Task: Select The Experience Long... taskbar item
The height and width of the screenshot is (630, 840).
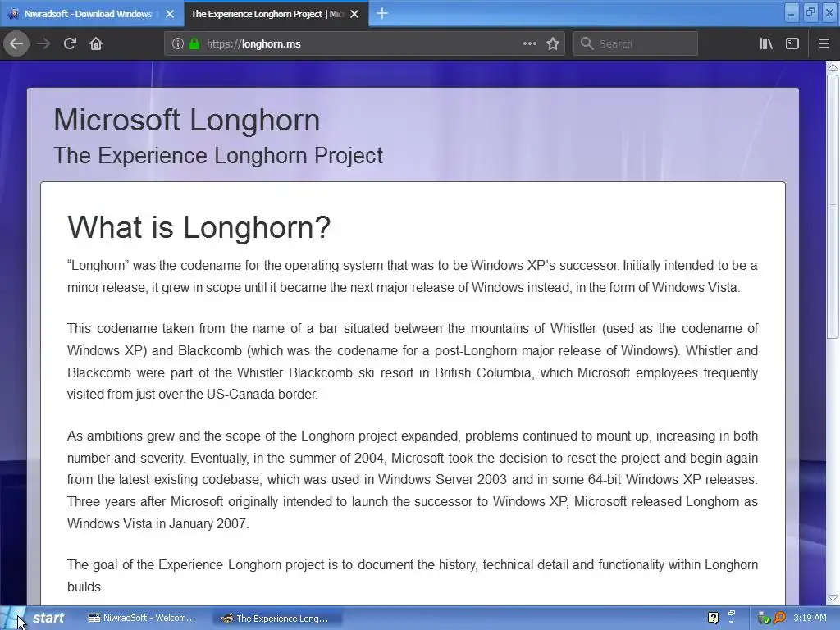Action: tap(276, 619)
